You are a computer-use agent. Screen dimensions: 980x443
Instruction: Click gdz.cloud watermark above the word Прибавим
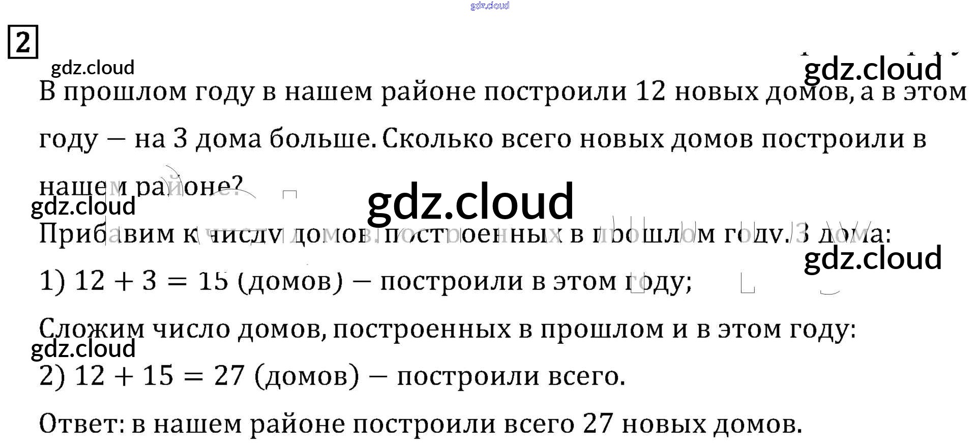(83, 206)
